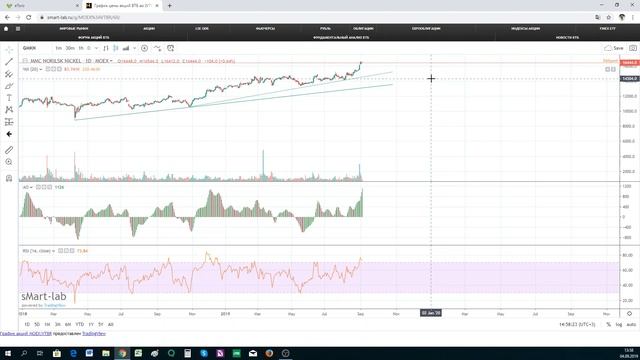Set date range to 5Y
Image resolution: width=640 pixels, height=360 pixels.
pos(100,324)
